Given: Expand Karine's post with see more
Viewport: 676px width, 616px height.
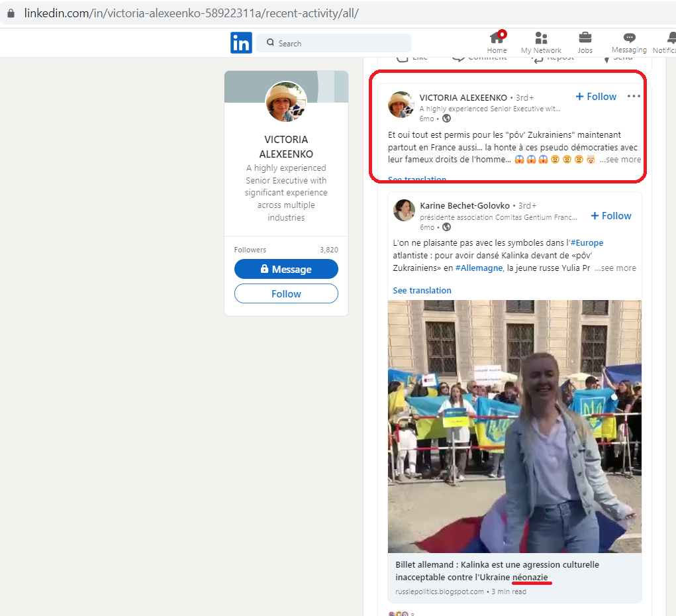Looking at the screenshot, I should (616, 268).
